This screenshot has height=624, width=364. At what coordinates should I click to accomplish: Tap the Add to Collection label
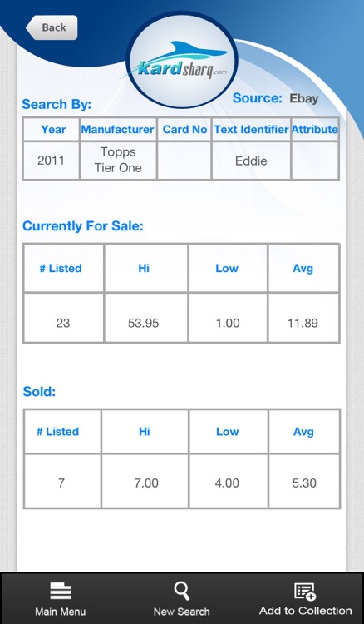(305, 611)
